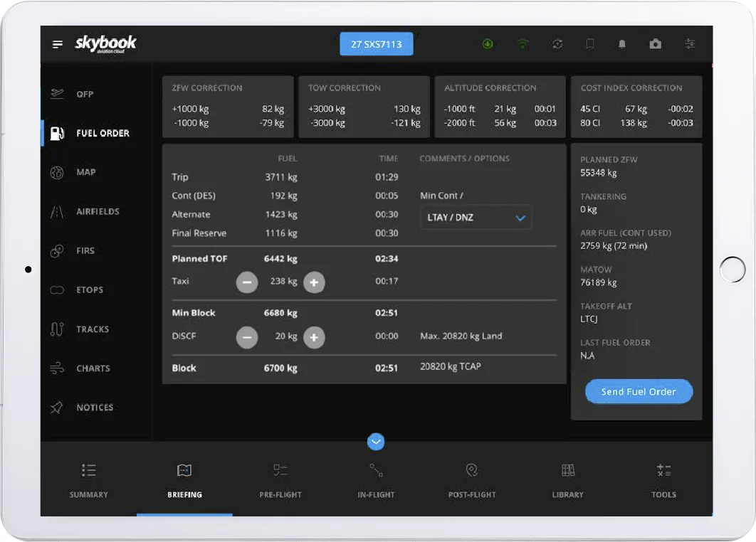This screenshot has width=756, height=542.
Task: Increase Taxi fuel with the plus stepper
Action: tap(314, 282)
